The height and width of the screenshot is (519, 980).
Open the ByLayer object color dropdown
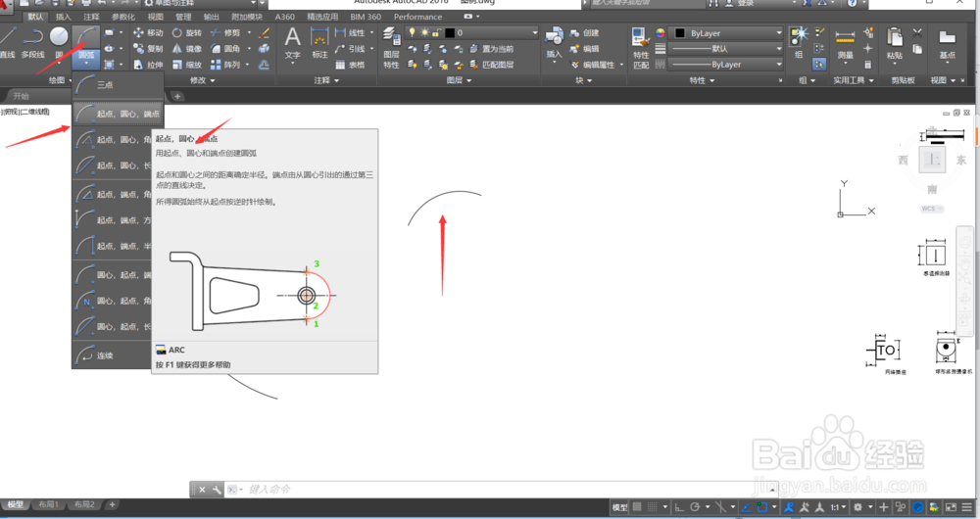(x=725, y=33)
